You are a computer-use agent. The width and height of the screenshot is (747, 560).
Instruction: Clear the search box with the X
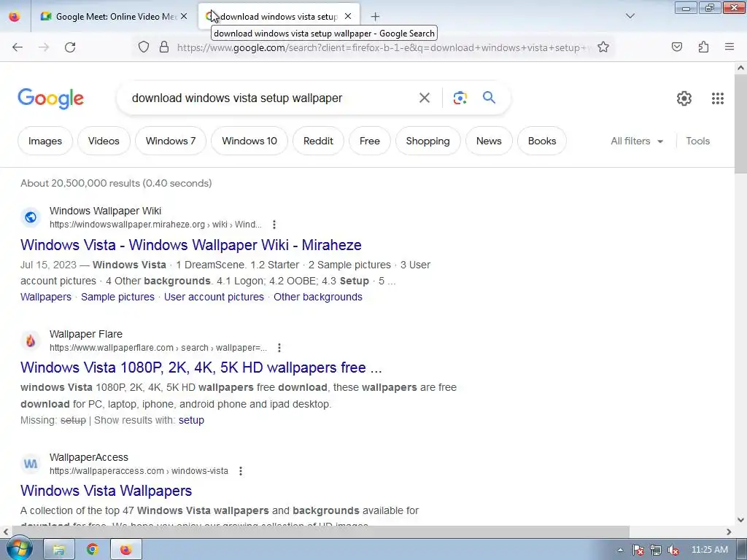coord(425,98)
